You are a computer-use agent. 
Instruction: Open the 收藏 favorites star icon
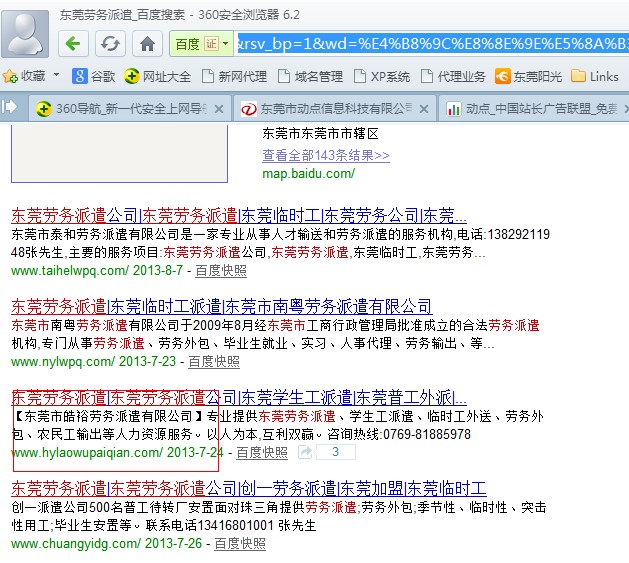(10, 76)
